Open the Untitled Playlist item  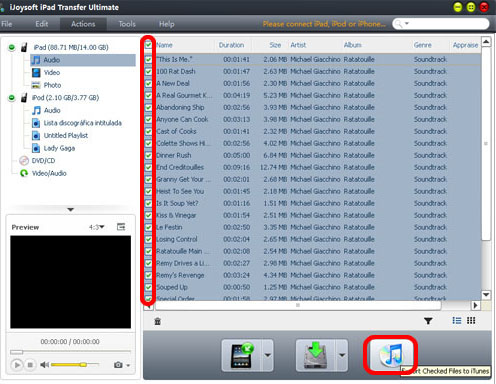[66, 136]
